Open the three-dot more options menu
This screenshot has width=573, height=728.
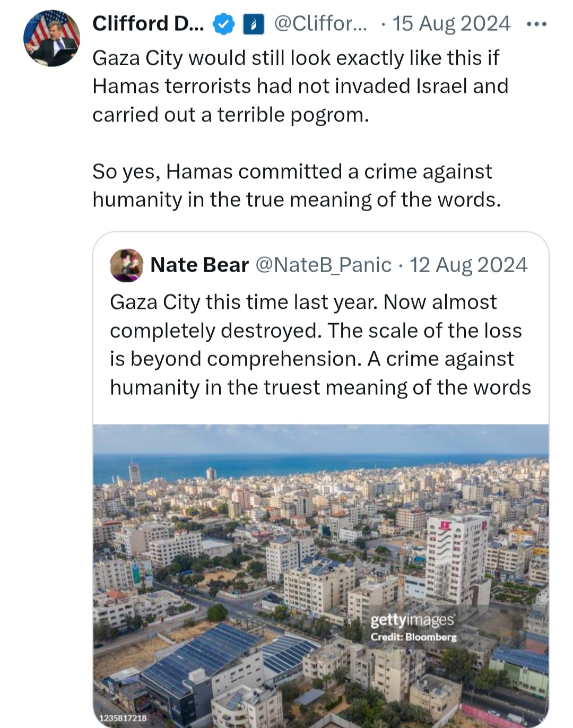(536, 24)
